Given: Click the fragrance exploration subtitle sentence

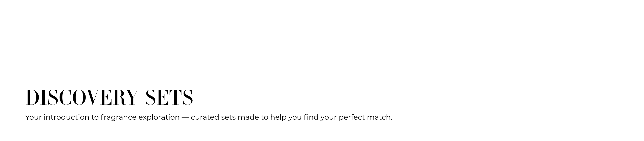Looking at the screenshot, I should [x=208, y=117].
